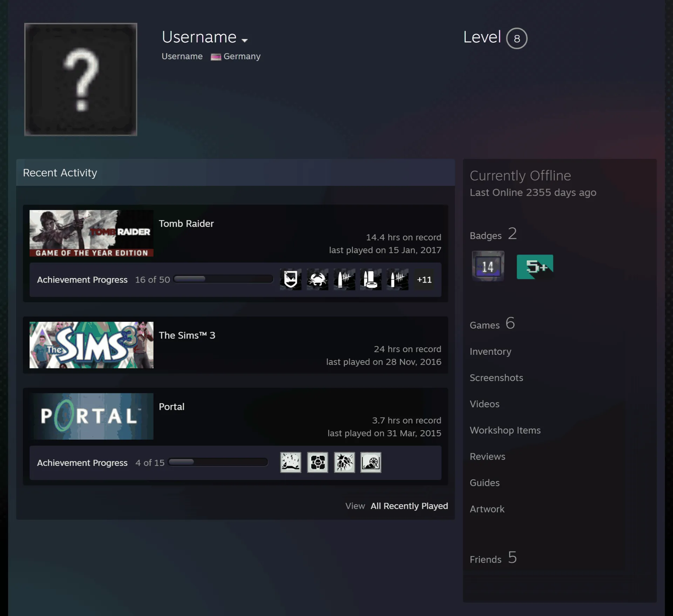The height and width of the screenshot is (616, 673).
Task: Click The Sims™ 3 title link
Action: point(187,336)
